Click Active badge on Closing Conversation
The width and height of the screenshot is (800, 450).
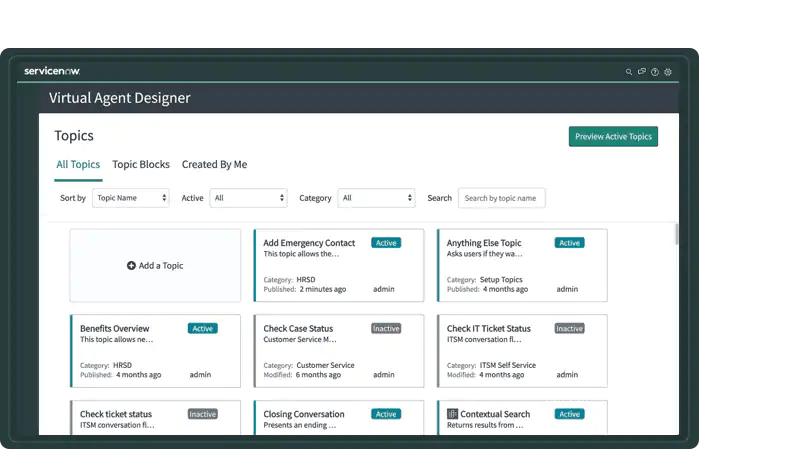point(386,414)
